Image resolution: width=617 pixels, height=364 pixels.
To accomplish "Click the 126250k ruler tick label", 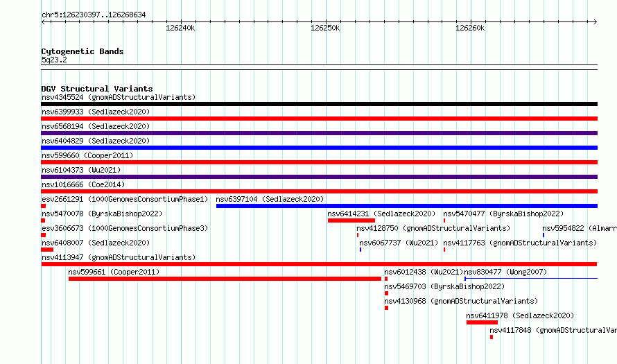I will (x=325, y=28).
